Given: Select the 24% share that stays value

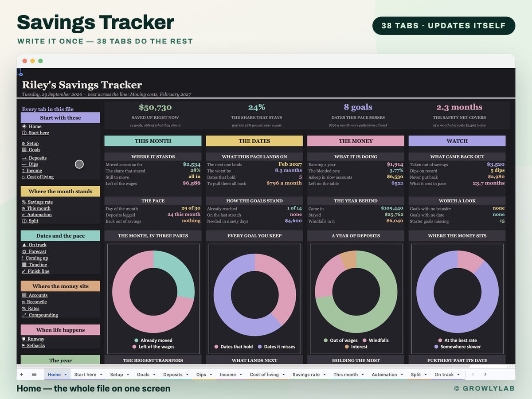Looking at the screenshot, I should click(x=257, y=107).
